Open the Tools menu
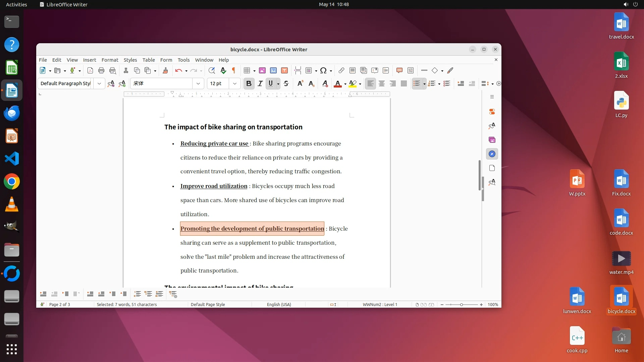The image size is (644, 362). [183, 60]
